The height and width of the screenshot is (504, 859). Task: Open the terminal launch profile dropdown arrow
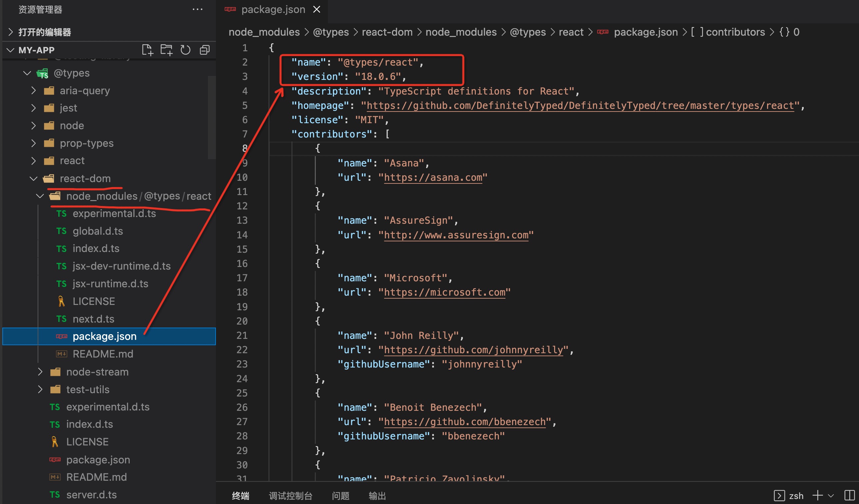[x=831, y=496]
